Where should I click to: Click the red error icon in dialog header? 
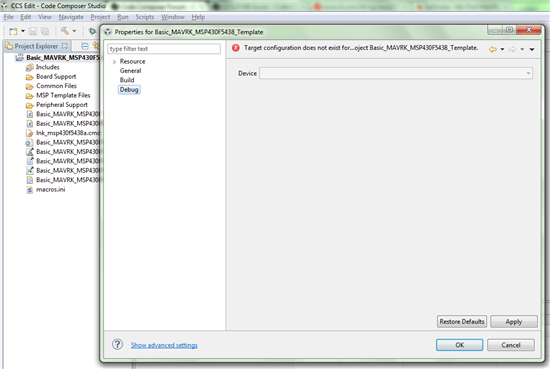[x=236, y=48]
